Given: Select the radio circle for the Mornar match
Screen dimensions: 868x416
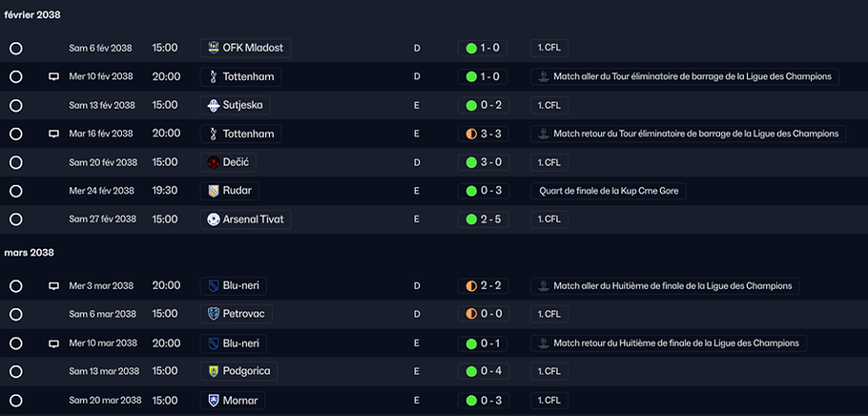Looking at the screenshot, I should 16,400.
